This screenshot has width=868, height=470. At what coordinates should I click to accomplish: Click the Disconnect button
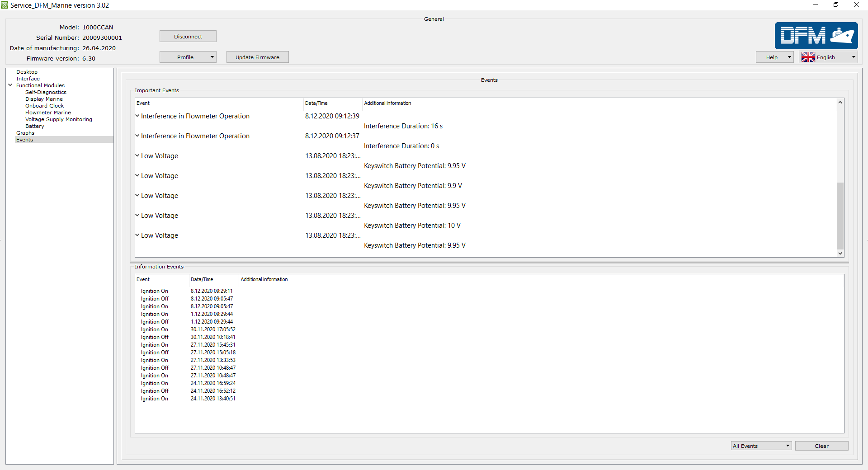click(x=188, y=37)
